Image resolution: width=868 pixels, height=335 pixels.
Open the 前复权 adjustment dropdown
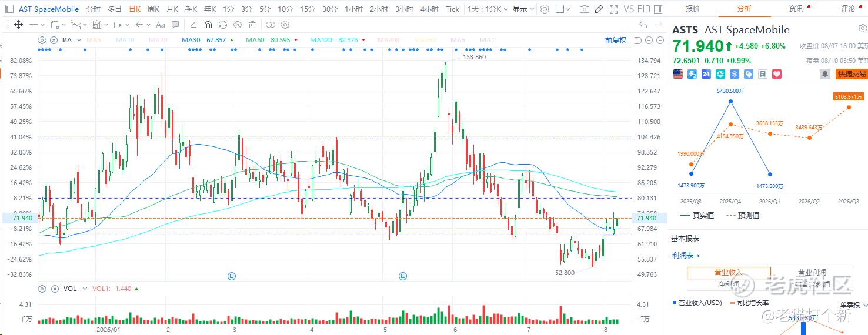click(x=616, y=40)
